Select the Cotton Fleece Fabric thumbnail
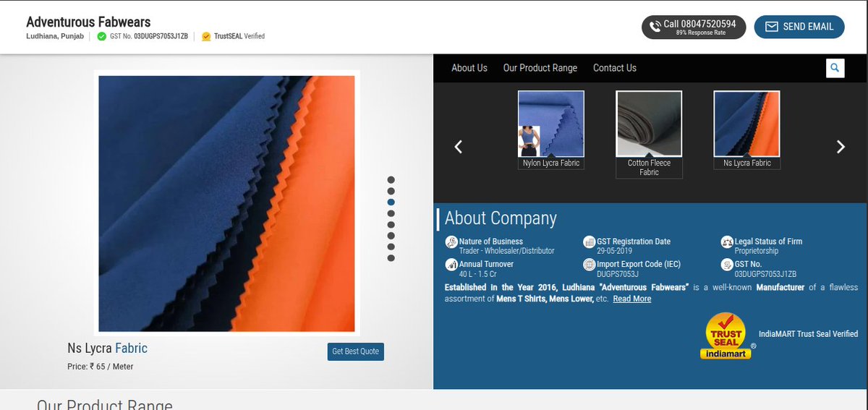868x410 pixels. click(x=649, y=124)
